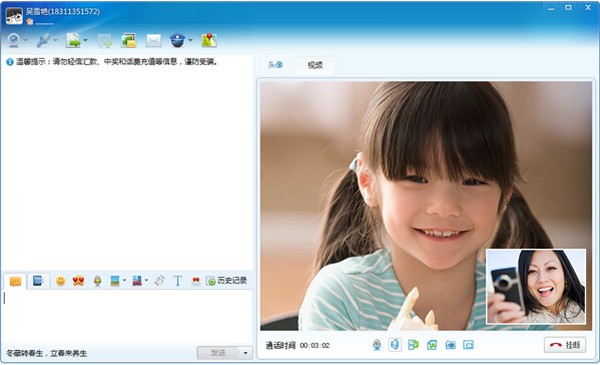
Task: Hang up the call with 挂断 button
Action: click(x=565, y=345)
